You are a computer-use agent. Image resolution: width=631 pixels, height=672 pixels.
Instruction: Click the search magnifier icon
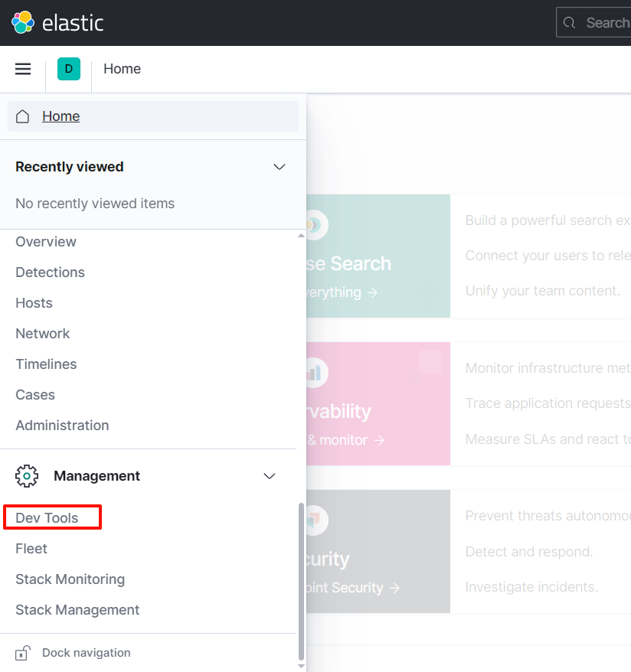point(569,23)
